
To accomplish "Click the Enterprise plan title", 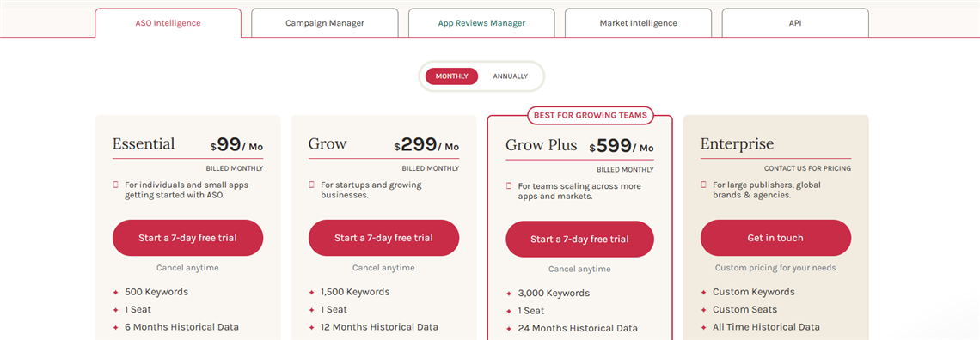I will click(737, 144).
